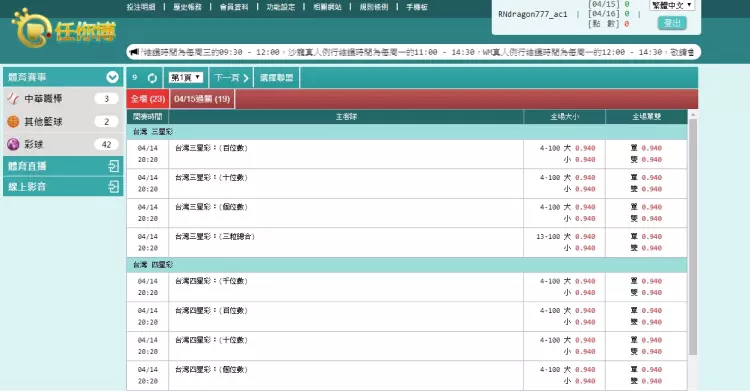Bet 單 0.940 on 四星彩 十位數

pyautogui.click(x=651, y=340)
